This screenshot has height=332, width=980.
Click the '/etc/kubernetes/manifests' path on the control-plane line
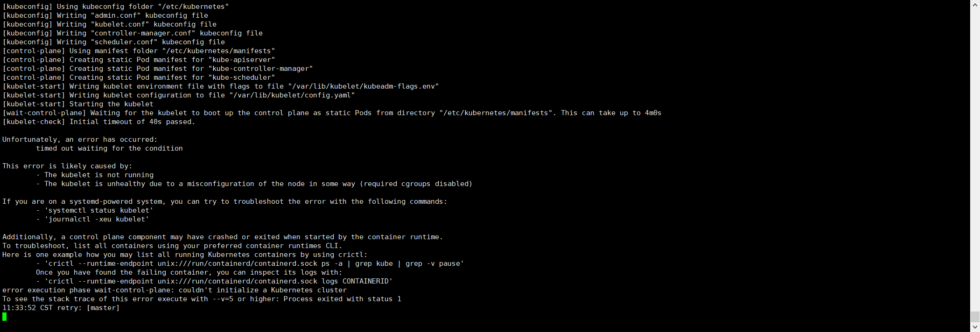[x=218, y=51]
